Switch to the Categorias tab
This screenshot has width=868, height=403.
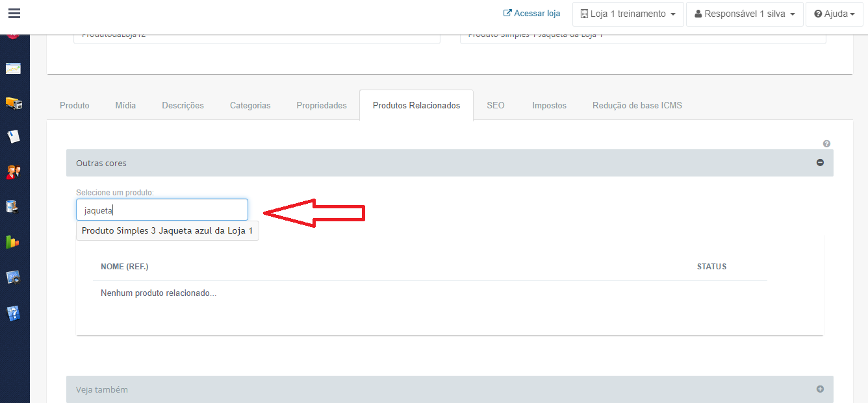tap(250, 105)
